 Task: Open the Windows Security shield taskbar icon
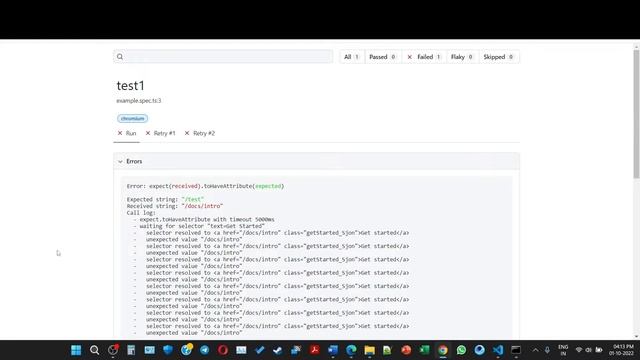click(168, 350)
